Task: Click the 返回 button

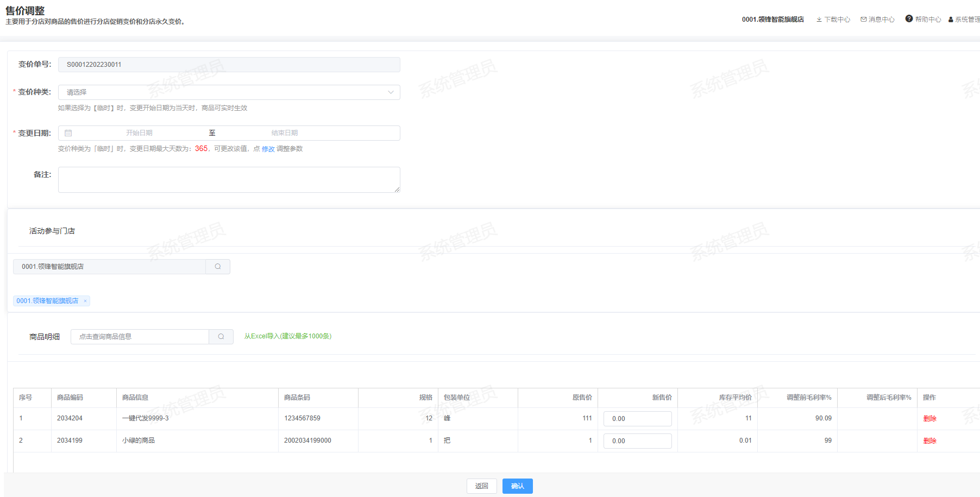Action: [x=482, y=486]
